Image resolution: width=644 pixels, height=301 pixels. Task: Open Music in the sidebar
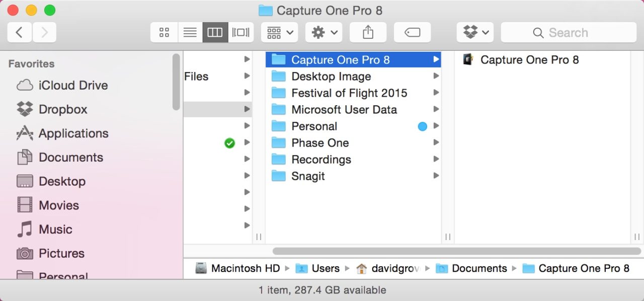[x=45, y=230]
